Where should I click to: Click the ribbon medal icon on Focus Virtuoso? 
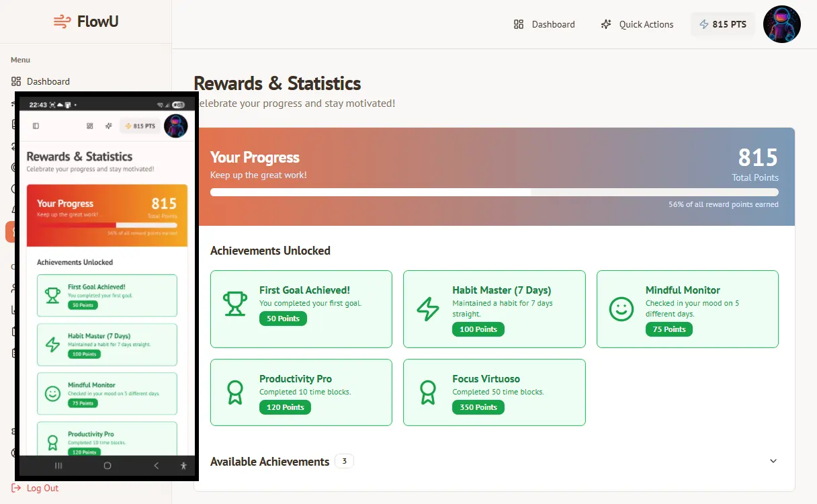(x=428, y=392)
